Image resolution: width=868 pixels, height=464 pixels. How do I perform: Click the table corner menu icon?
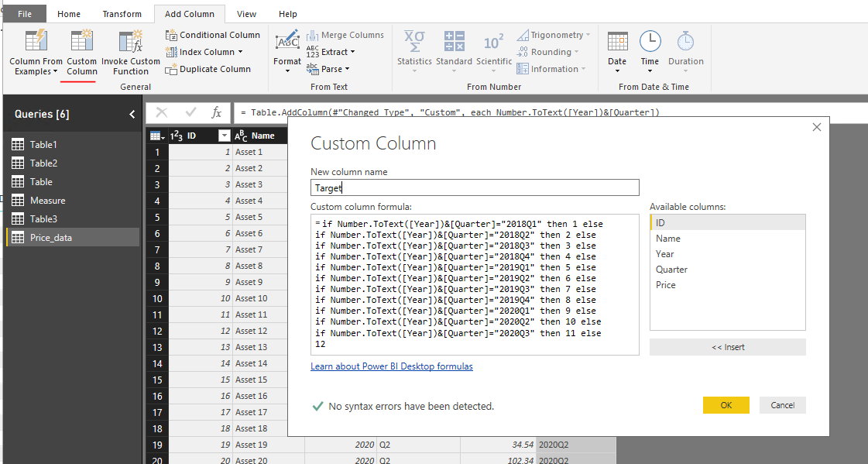pyautogui.click(x=157, y=136)
